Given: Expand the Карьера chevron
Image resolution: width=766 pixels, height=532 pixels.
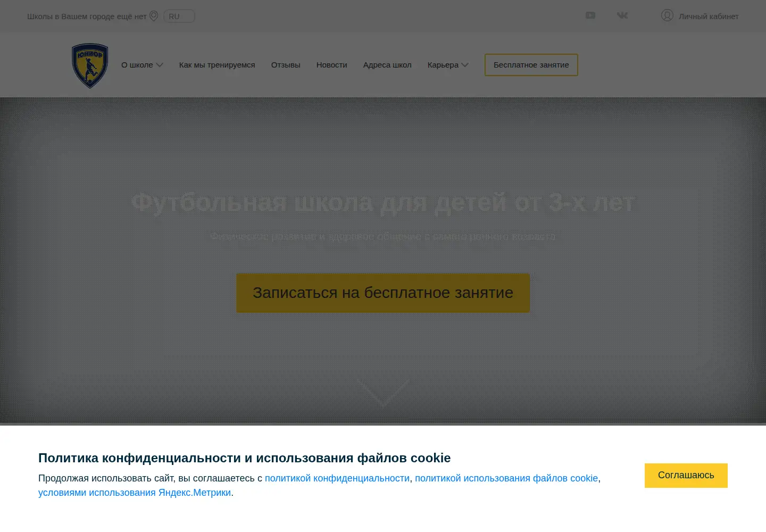Looking at the screenshot, I should [x=465, y=65].
